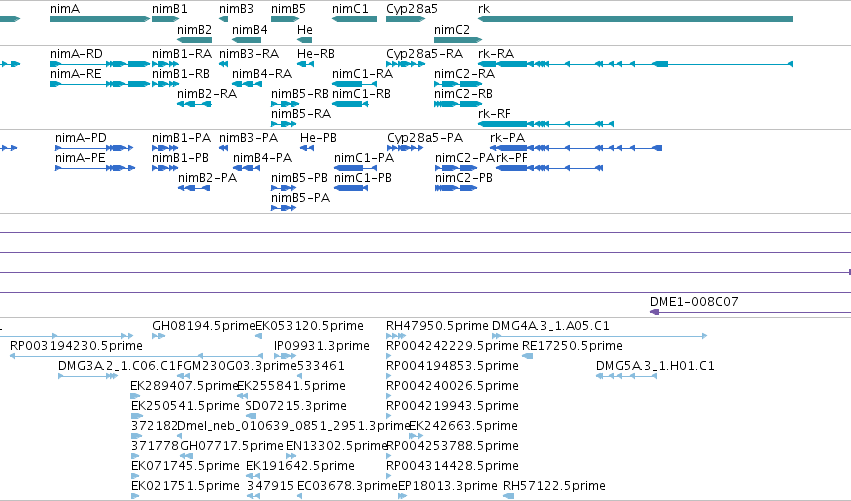Viewport: 851px width, 501px height.
Task: Click the nimC2-RB transcript
Action: pos(458,104)
